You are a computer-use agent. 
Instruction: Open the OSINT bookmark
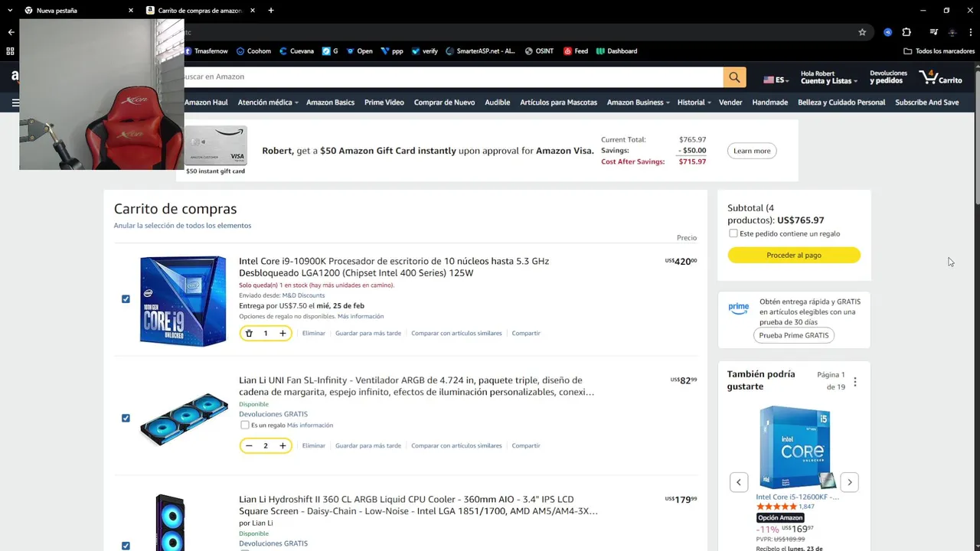(539, 51)
